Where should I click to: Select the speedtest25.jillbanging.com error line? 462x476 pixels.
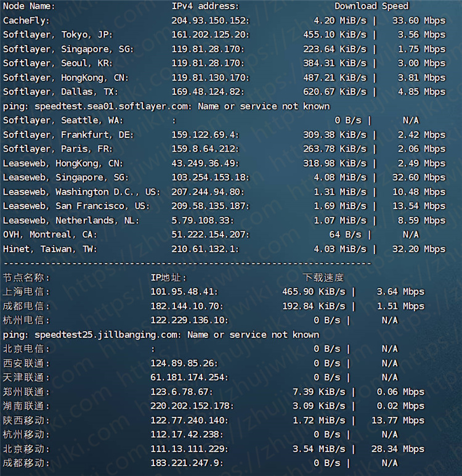[x=161, y=335]
